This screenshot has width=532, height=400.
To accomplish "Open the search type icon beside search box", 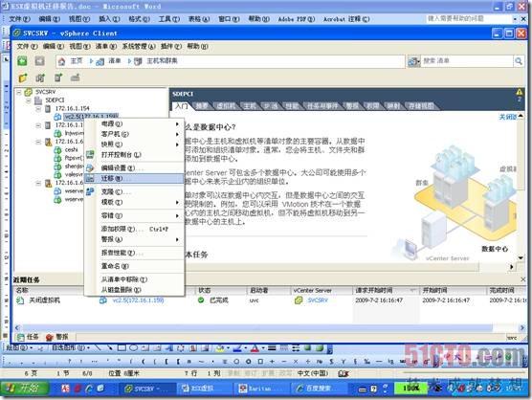I will 413,61.
